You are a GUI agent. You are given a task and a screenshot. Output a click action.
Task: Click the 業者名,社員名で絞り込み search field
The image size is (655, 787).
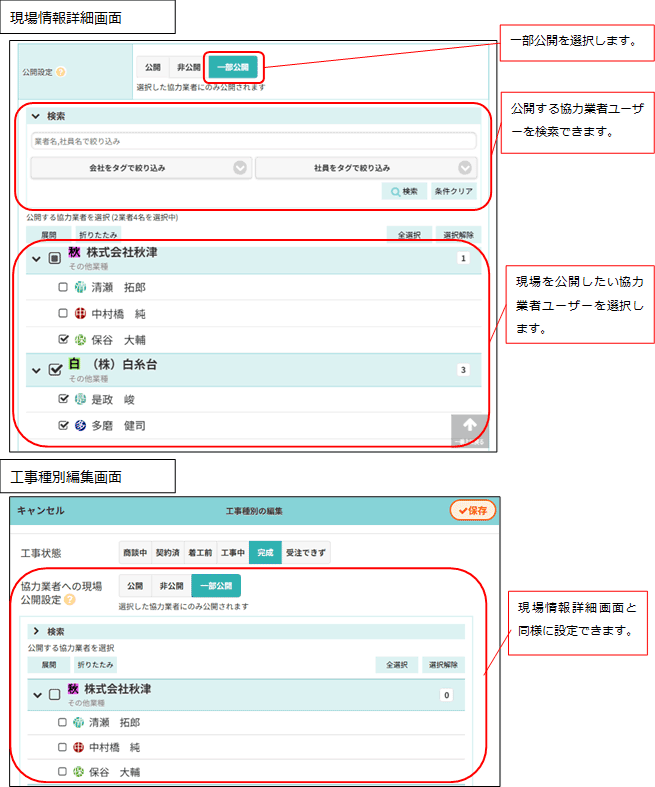[253, 142]
